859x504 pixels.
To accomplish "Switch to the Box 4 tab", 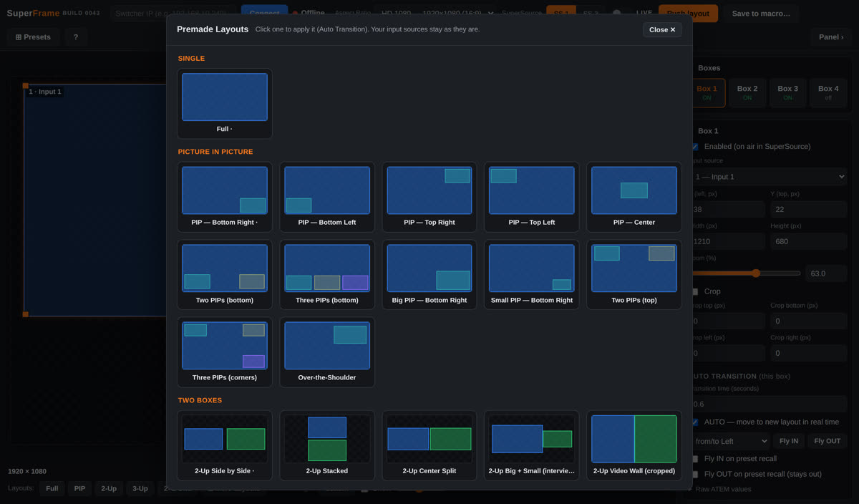I will [828, 93].
